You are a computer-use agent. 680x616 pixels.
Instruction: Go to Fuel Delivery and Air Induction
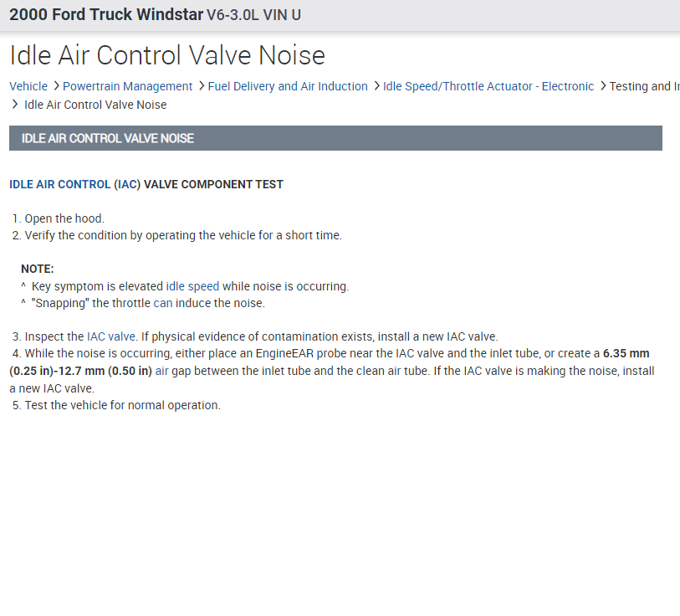click(288, 86)
